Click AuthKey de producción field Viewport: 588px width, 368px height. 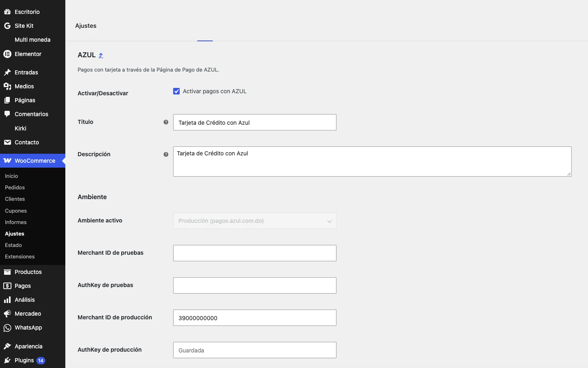(x=255, y=350)
